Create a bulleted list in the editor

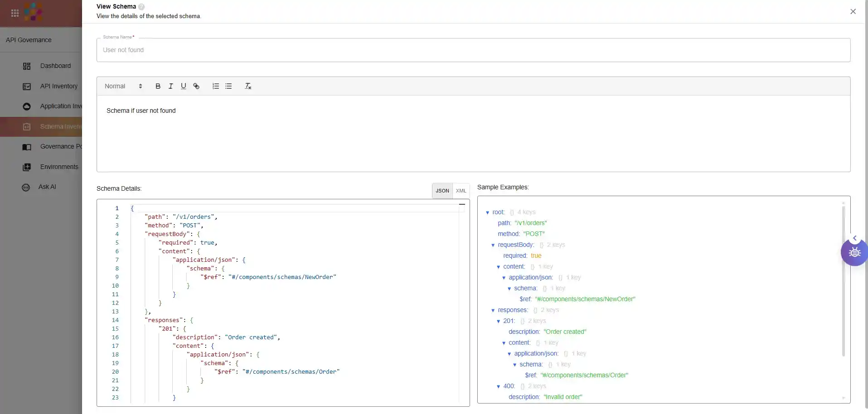point(228,86)
